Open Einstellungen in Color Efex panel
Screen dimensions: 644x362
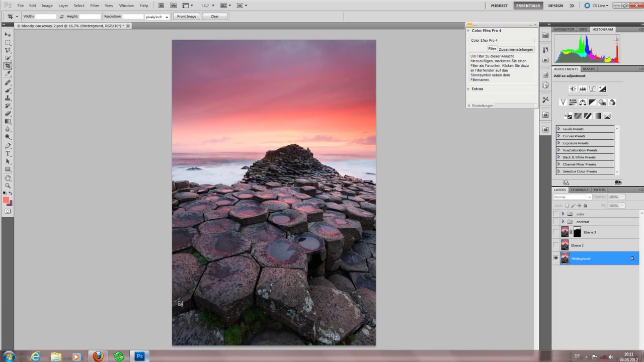tap(482, 106)
